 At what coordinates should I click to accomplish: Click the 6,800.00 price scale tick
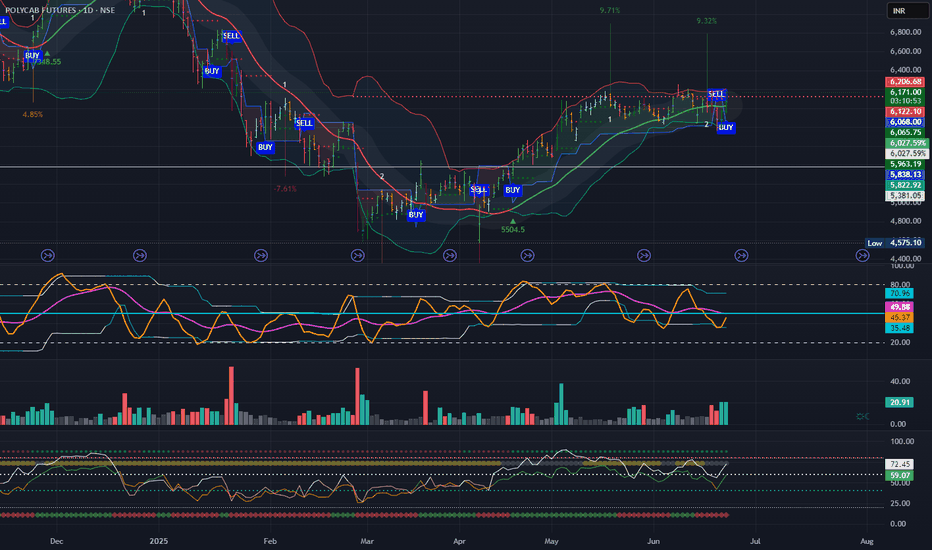(905, 32)
